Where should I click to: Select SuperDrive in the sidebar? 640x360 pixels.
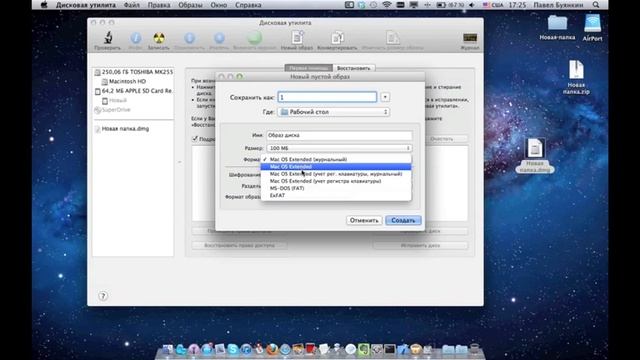pyautogui.click(x=112, y=110)
